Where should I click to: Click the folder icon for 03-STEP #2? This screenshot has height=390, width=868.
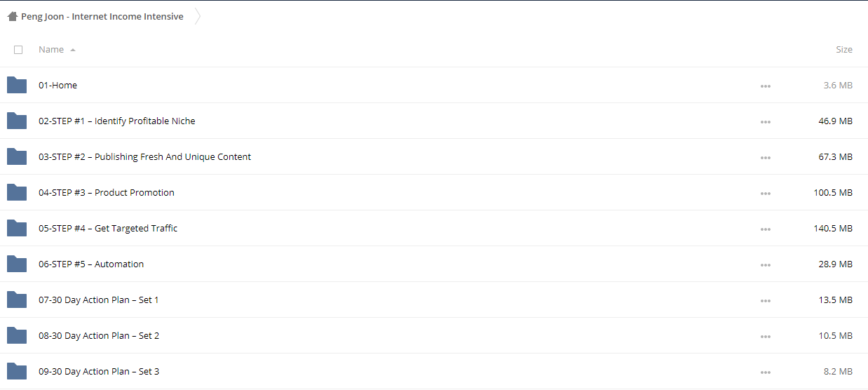(x=17, y=156)
